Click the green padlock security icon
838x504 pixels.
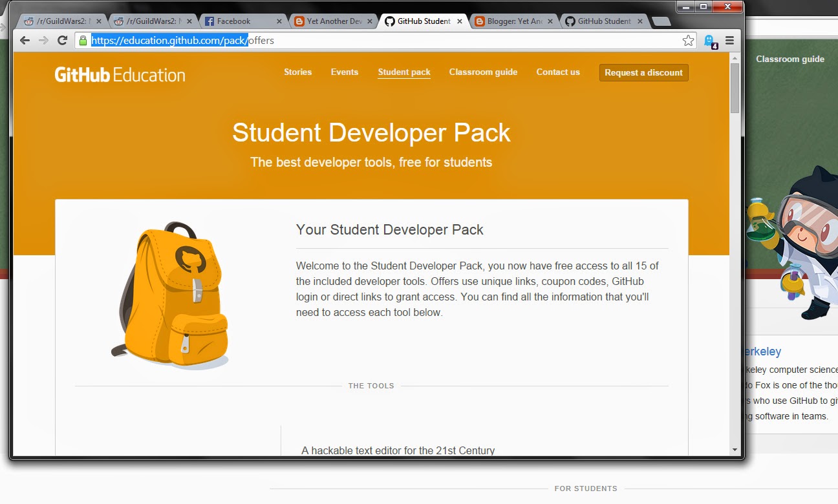pos(83,40)
